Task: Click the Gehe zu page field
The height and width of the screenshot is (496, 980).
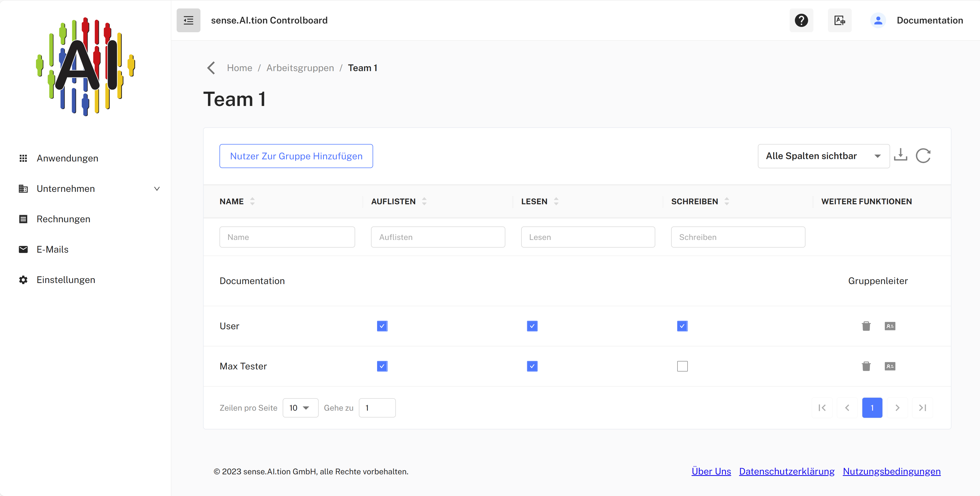Action: pyautogui.click(x=377, y=408)
